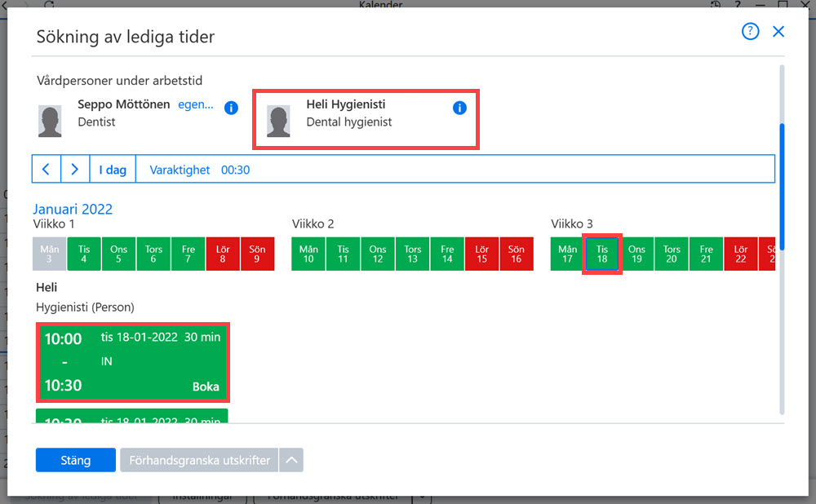Viewport: 816px width, 504px height.
Task: Click Förhandsgranska utskrifter button
Action: coord(199,460)
